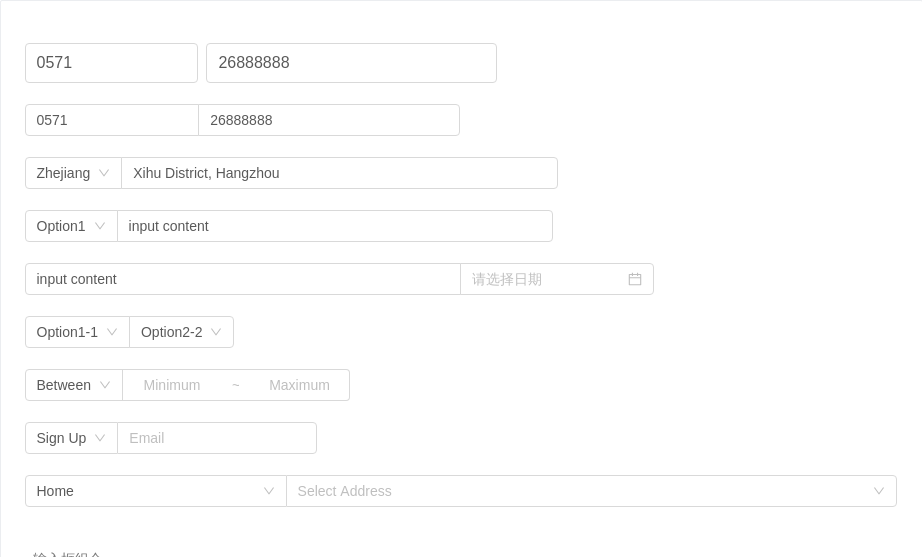Image resolution: width=922 pixels, height=557 pixels.
Task: Open the Select Address cascader
Action: (x=592, y=491)
